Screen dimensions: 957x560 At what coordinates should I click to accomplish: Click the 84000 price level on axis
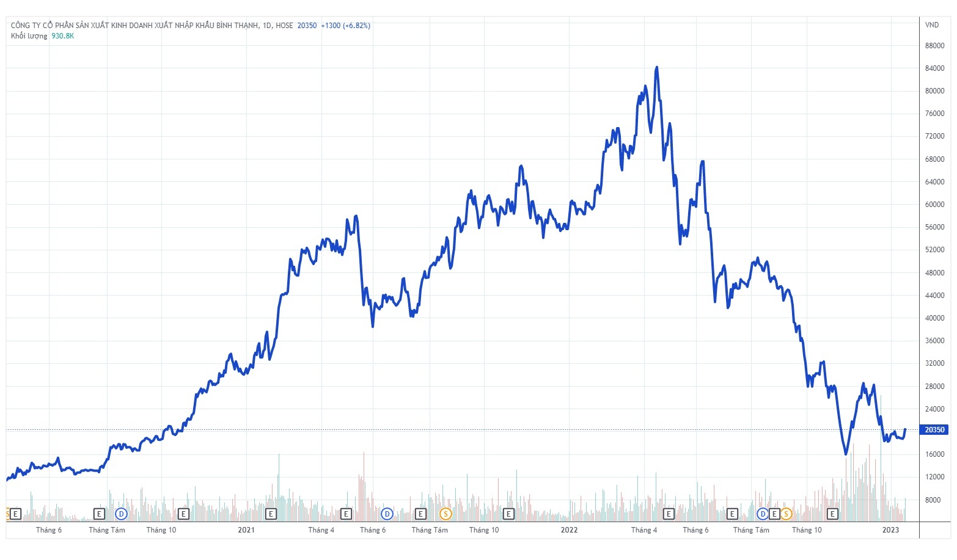(x=934, y=68)
